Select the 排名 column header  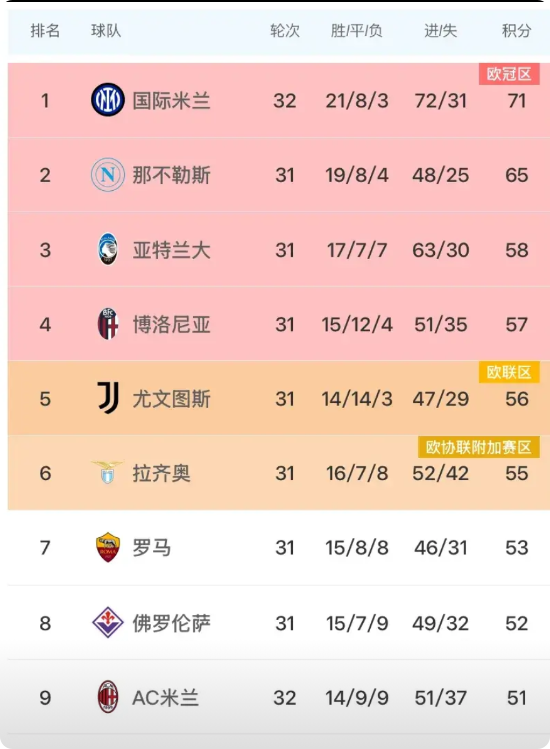45,31
